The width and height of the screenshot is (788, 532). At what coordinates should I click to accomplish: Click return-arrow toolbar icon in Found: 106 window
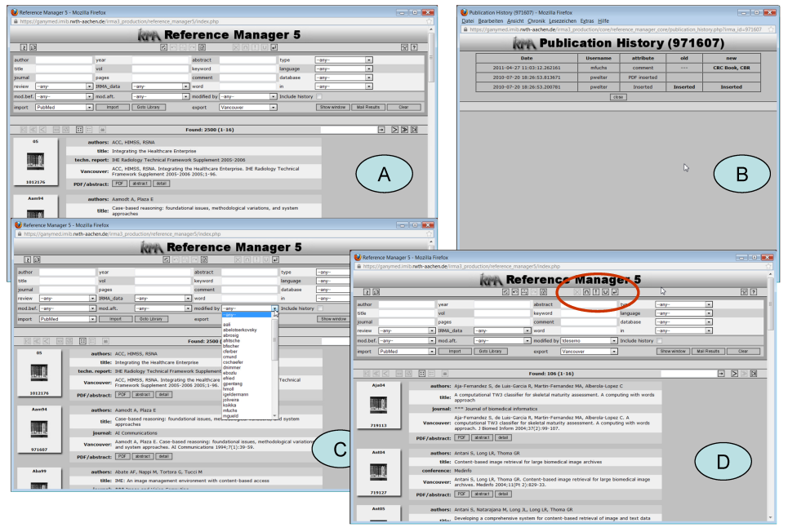coord(615,292)
